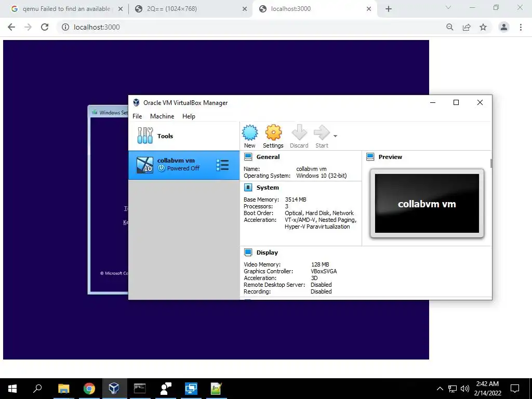The height and width of the screenshot is (399, 532).
Task: Select collabvm vm in the machine list
Action: pyautogui.click(x=184, y=165)
